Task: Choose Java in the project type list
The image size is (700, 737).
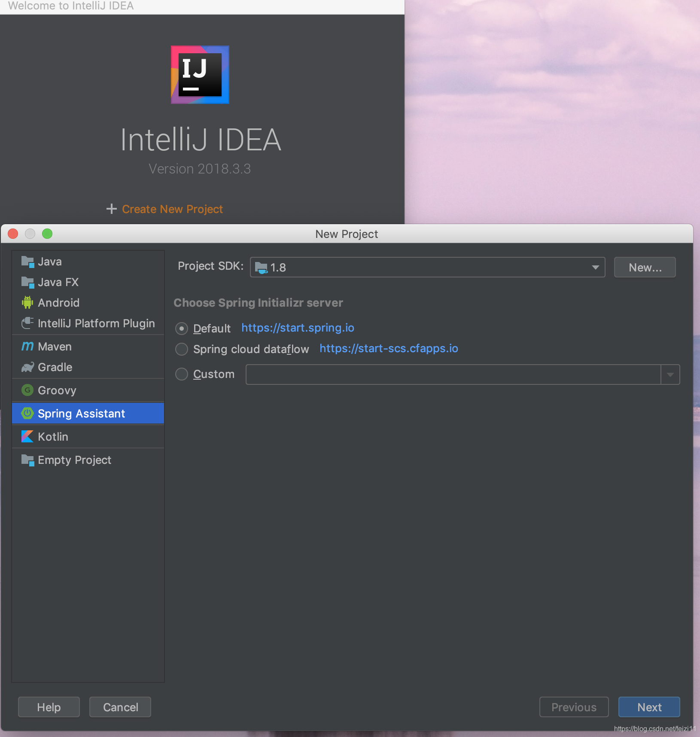Action: point(88,262)
